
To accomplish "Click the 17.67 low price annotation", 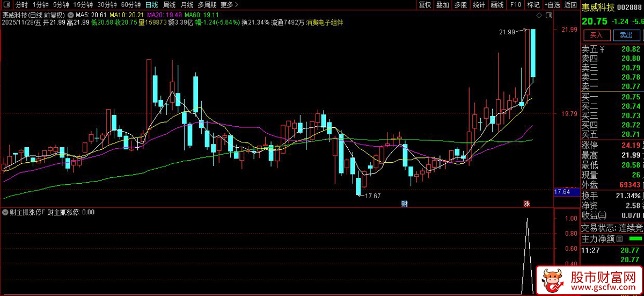I will (372, 196).
